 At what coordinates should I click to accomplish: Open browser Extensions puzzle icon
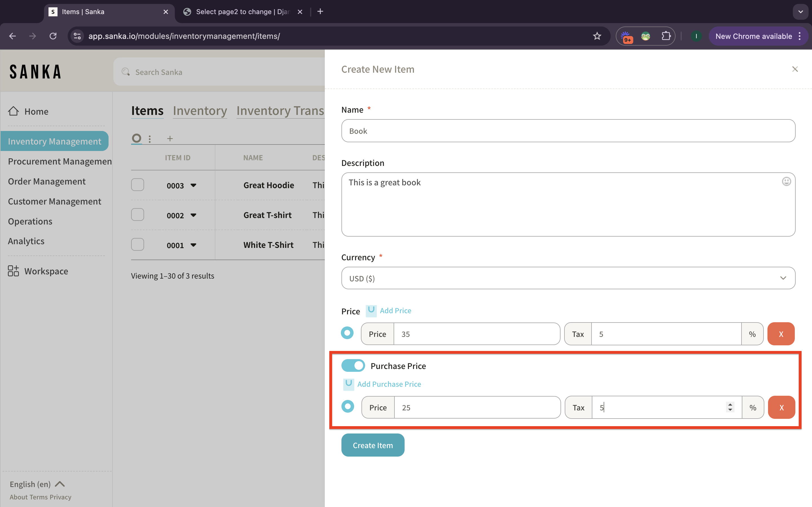point(666,36)
